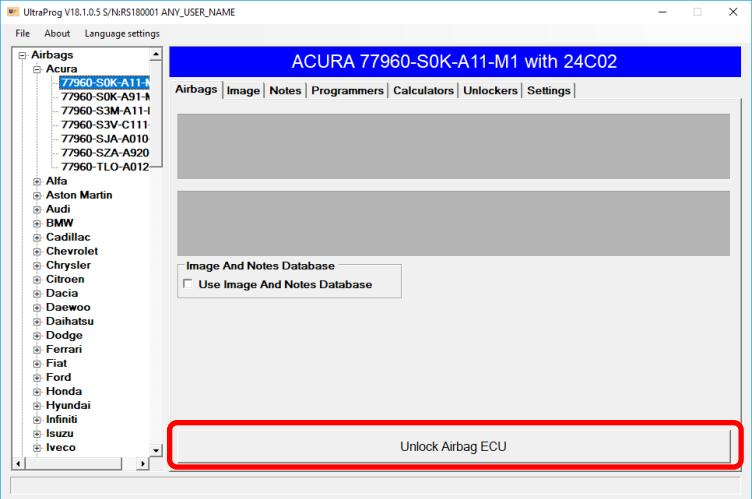The width and height of the screenshot is (752, 499).
Task: Open the About menu
Action: coord(57,33)
